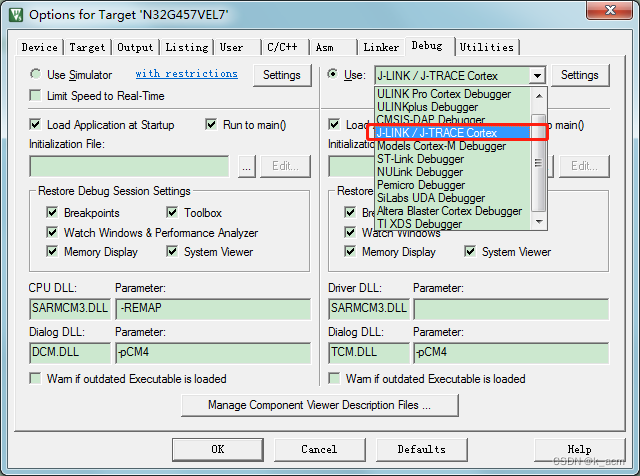Open the Listing tab
Viewport: 640px width, 476px height.
187,47
